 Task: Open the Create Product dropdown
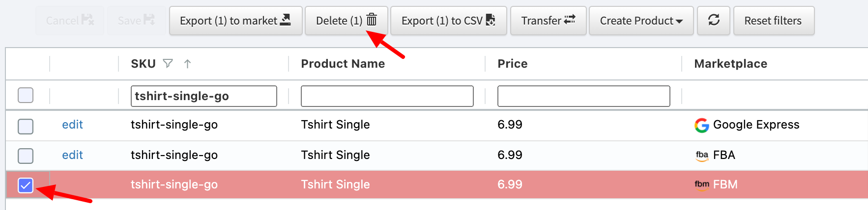tap(641, 21)
